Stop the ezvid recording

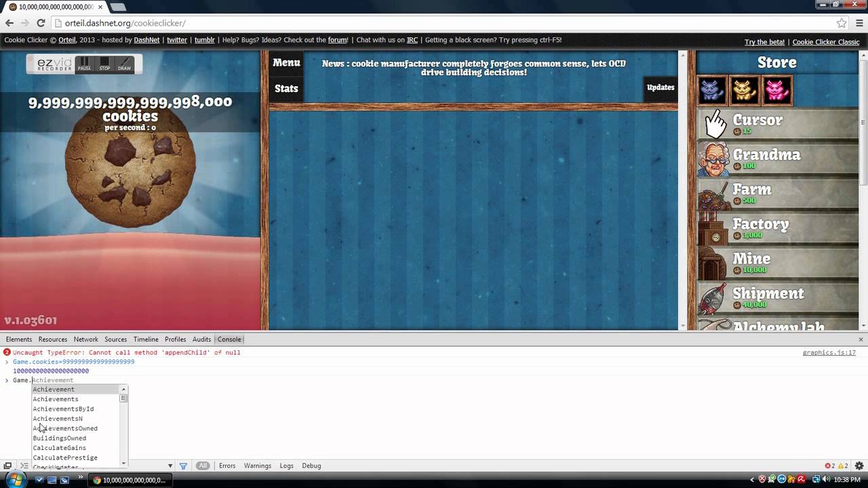coord(104,64)
